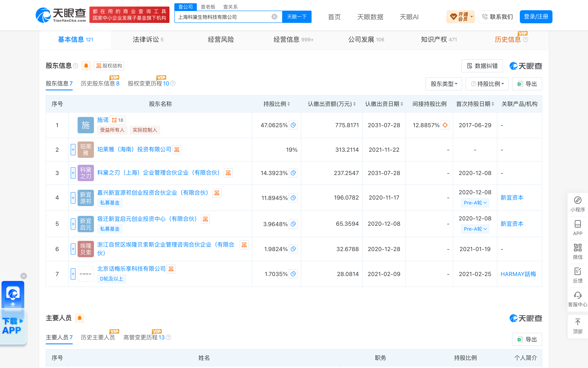Screen dimensions: 588x368
Task: Select the 高管变更历程 13 sub-tab
Action: point(144,337)
